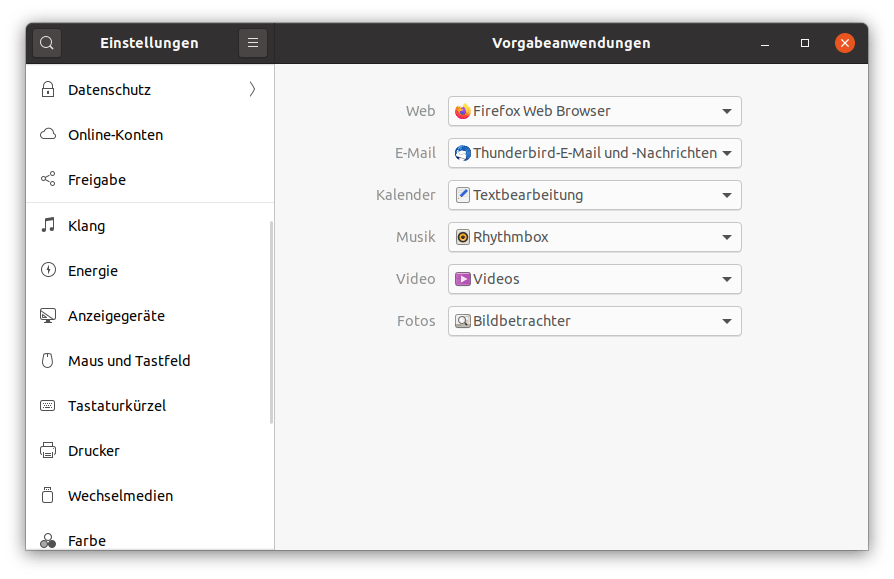Click the Energie power icon
Screen dimensions: 894x579
pyautogui.click(x=47, y=271)
